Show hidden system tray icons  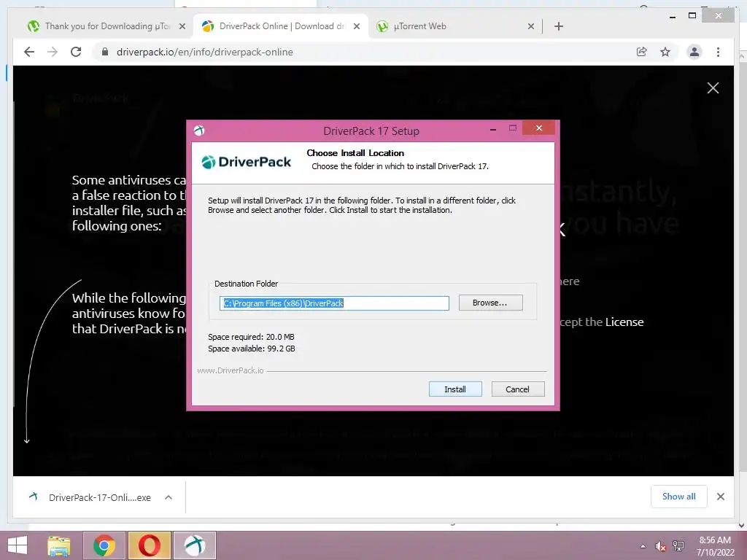pos(643,546)
